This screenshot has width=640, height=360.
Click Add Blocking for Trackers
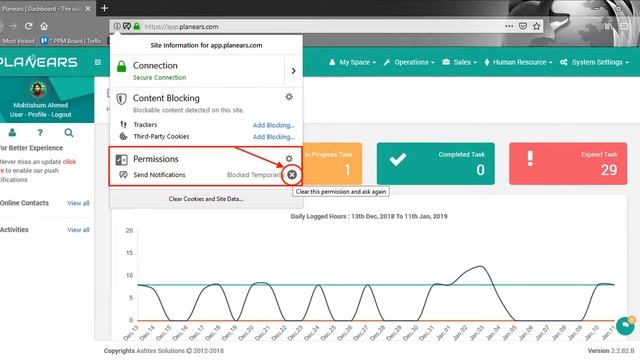(273, 125)
